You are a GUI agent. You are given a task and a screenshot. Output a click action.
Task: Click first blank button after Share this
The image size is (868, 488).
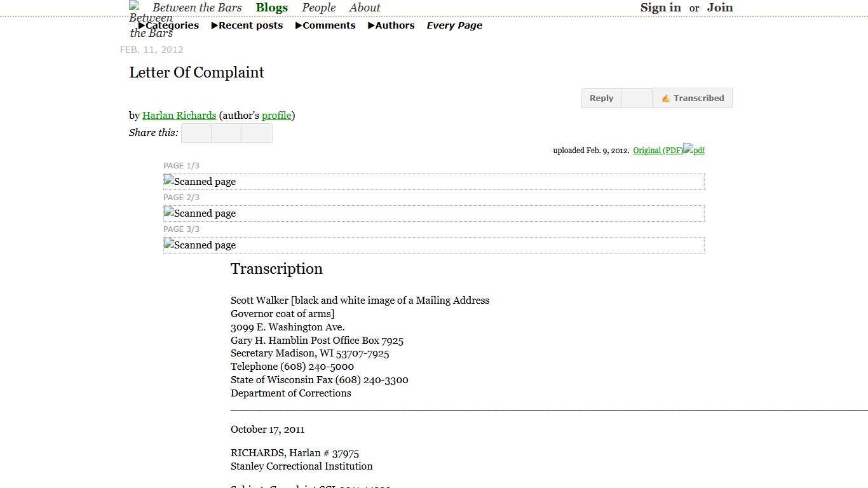(196, 133)
